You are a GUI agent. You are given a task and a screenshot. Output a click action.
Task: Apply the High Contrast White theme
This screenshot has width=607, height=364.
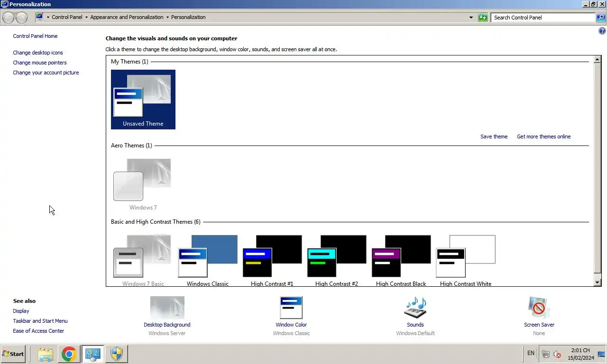[465, 260]
